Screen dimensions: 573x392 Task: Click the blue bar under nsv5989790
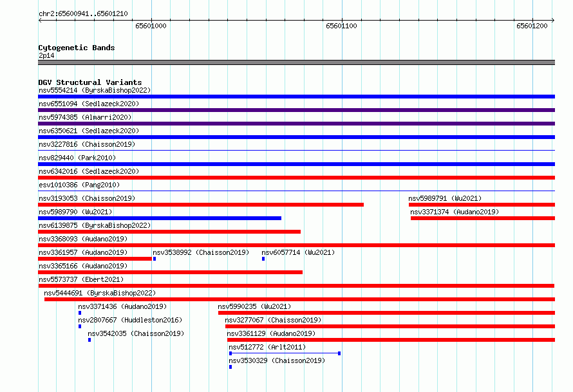[x=160, y=218]
